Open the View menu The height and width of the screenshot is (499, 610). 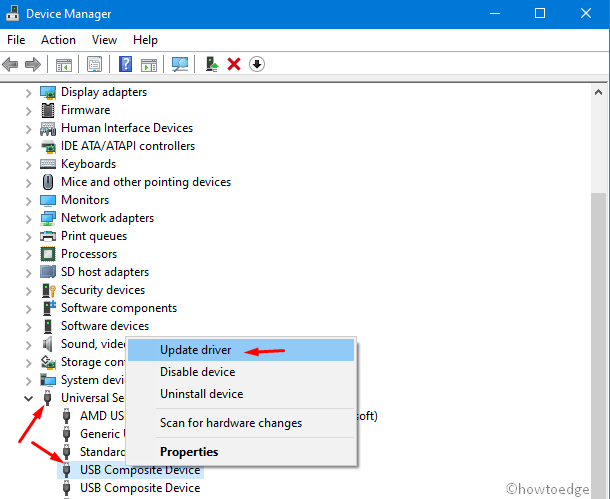coord(104,40)
